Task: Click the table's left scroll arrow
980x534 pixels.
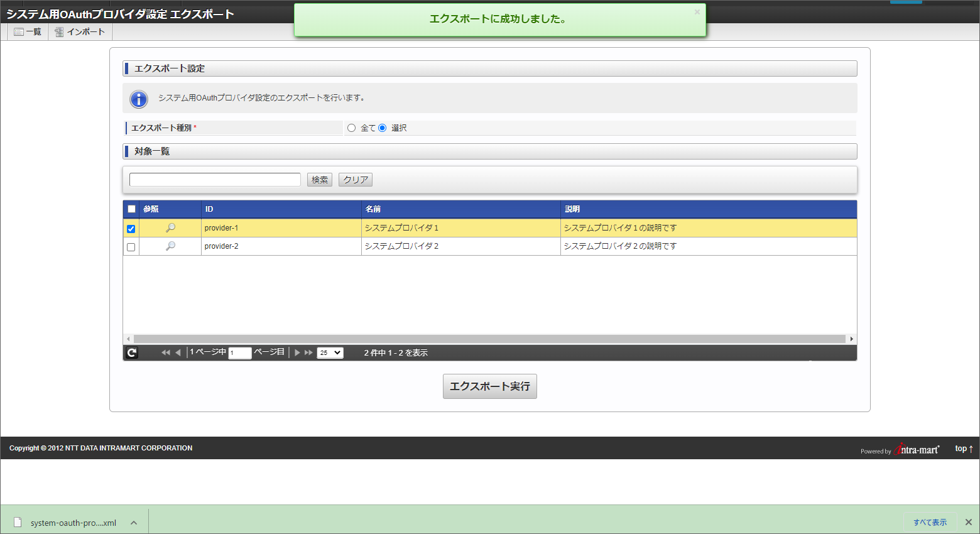Action: 129,339
